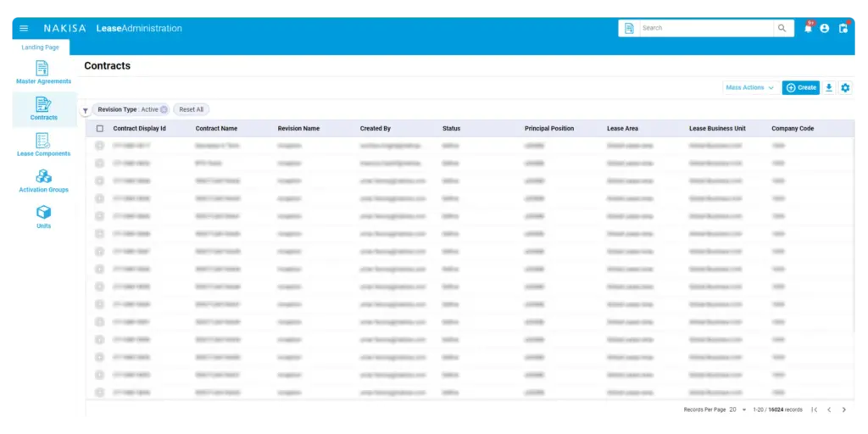Download the contracts list
The width and height of the screenshot is (868, 434).
click(x=829, y=87)
